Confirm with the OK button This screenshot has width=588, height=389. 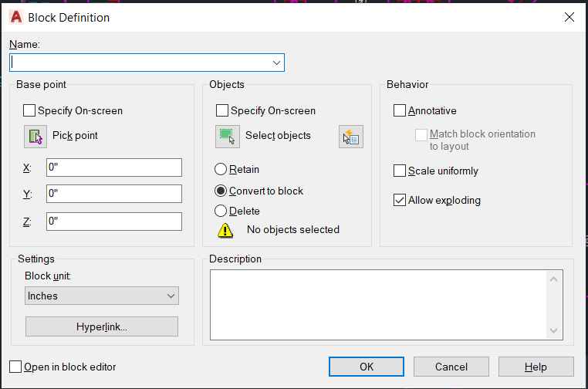coord(367,367)
